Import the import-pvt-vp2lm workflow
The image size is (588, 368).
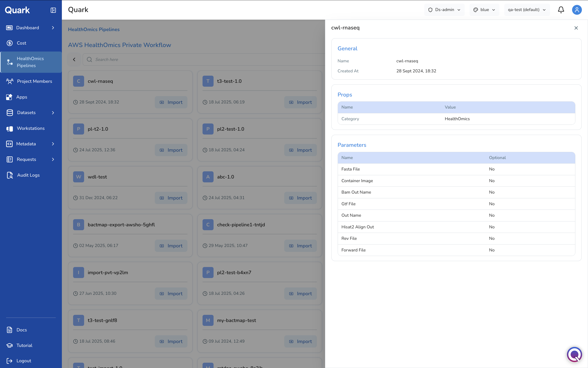pos(171,294)
